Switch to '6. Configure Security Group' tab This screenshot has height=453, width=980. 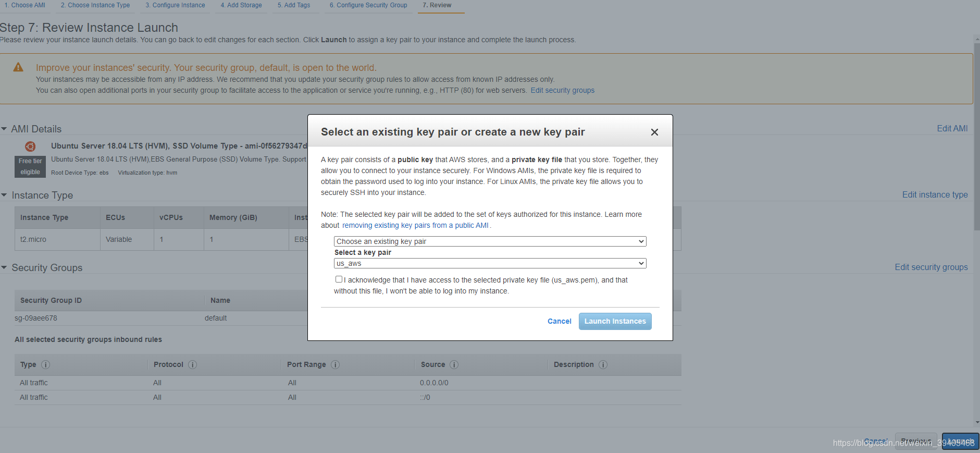coord(368,5)
